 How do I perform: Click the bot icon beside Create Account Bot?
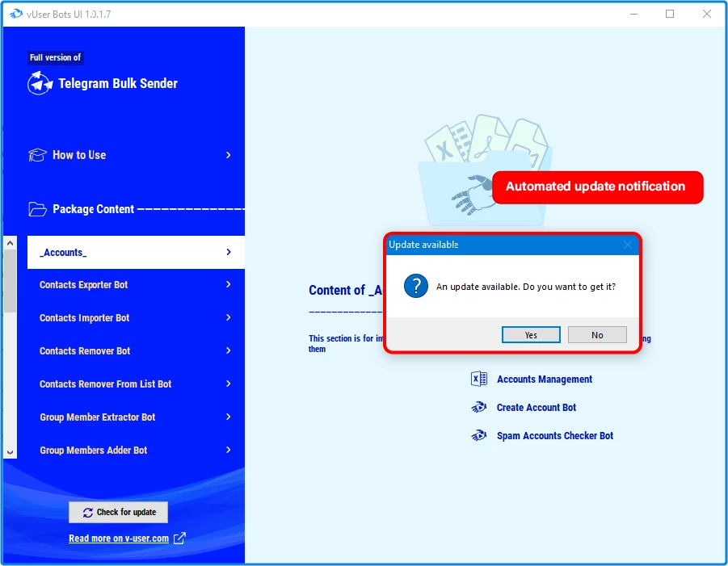pyautogui.click(x=478, y=407)
